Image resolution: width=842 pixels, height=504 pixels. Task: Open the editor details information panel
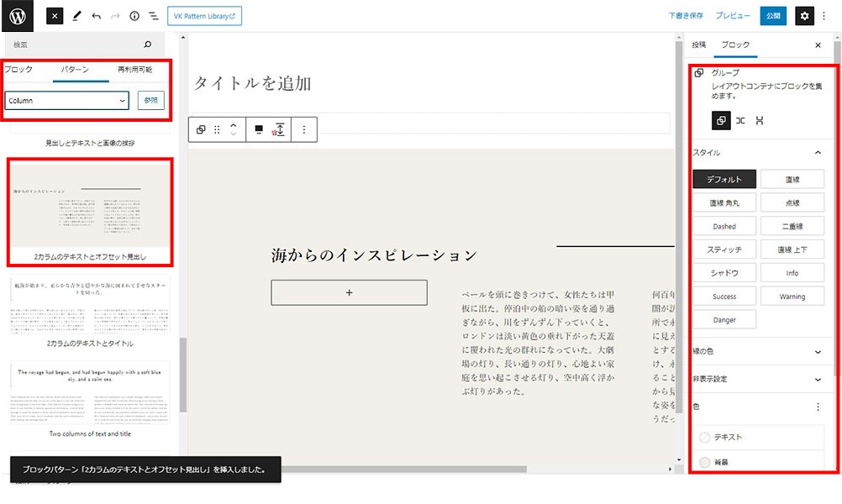tap(135, 15)
